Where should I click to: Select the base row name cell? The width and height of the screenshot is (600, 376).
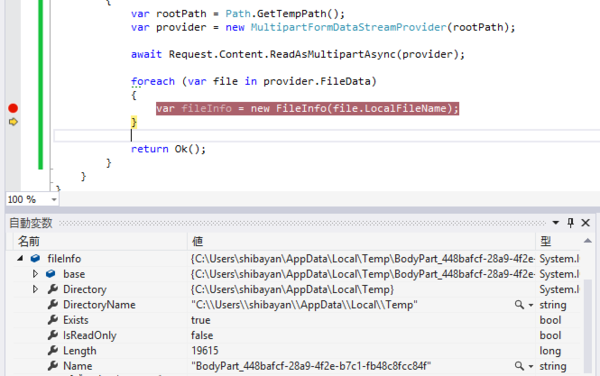point(74,274)
